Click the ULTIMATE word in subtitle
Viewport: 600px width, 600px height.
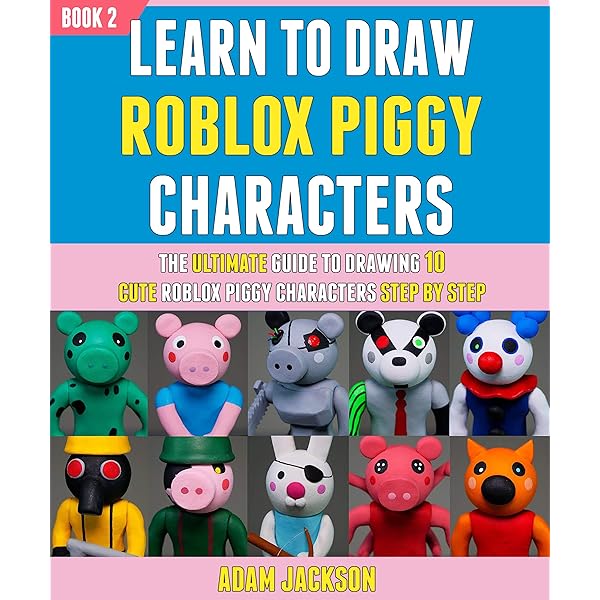coord(229,263)
